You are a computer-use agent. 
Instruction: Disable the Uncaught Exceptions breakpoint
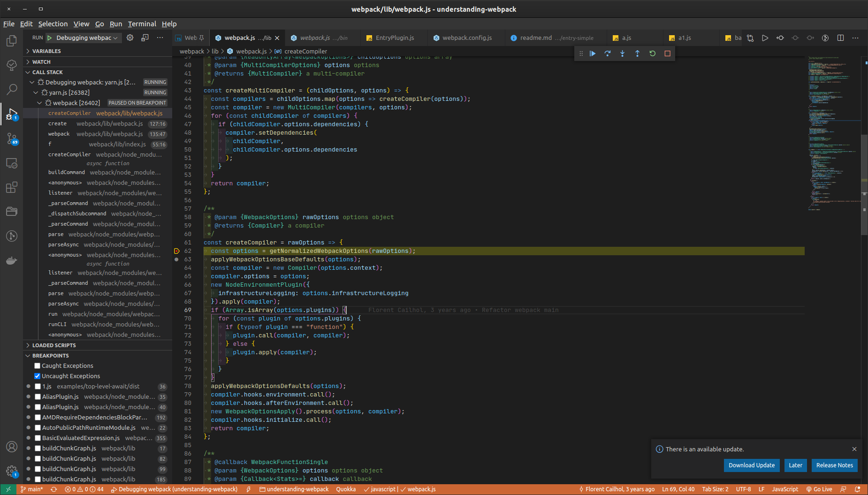point(37,376)
